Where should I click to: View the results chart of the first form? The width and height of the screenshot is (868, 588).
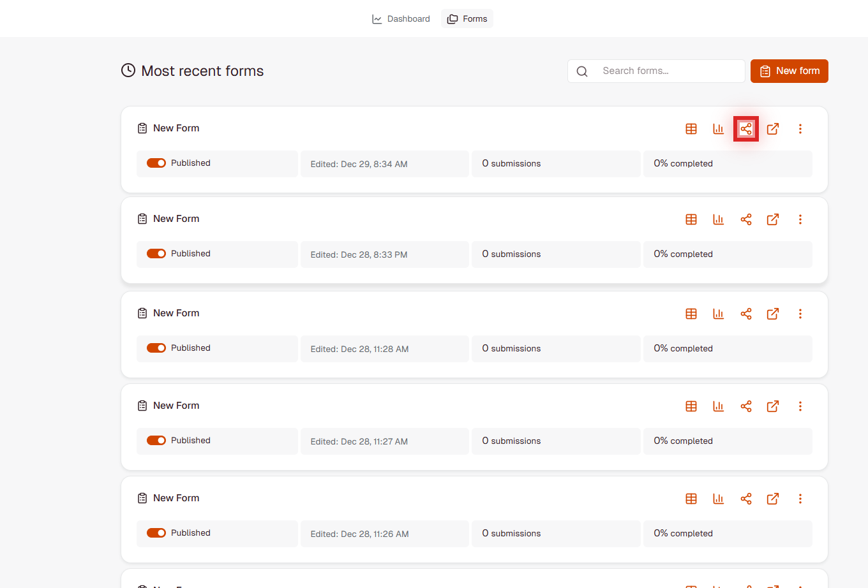(x=719, y=128)
